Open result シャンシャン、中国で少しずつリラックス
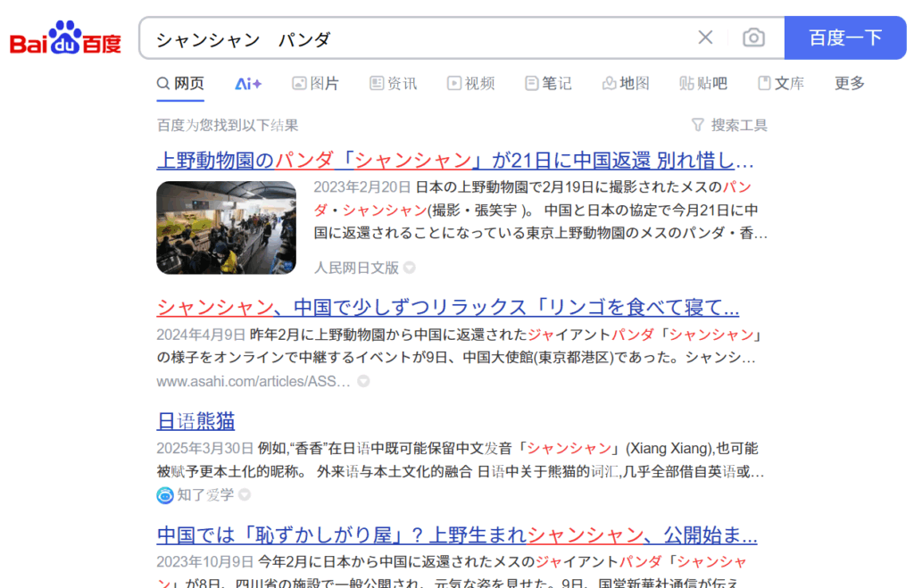The height and width of the screenshot is (588, 914). (x=448, y=307)
